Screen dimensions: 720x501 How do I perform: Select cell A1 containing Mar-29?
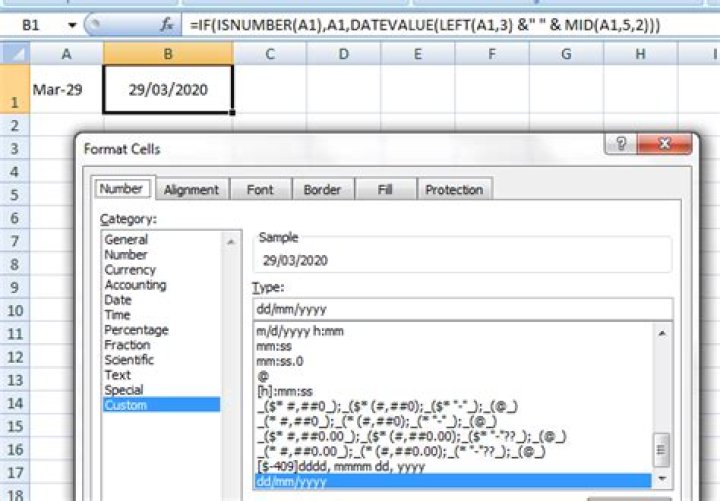tap(67, 89)
